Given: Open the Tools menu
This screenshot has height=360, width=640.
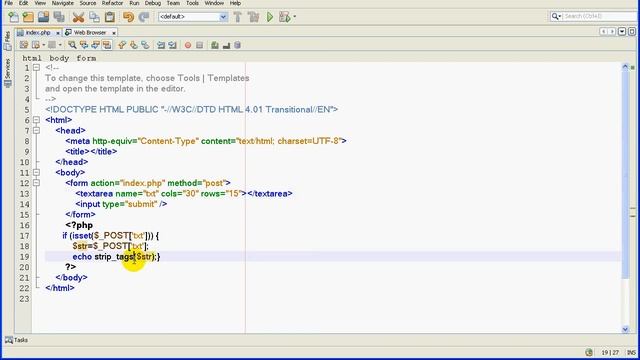Looking at the screenshot, I should (192, 3).
